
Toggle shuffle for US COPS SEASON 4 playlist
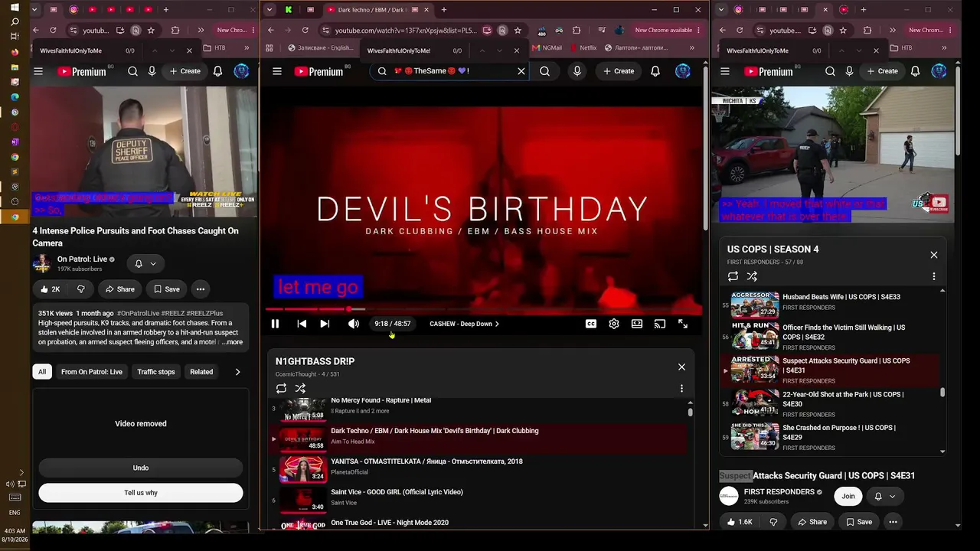(x=752, y=276)
